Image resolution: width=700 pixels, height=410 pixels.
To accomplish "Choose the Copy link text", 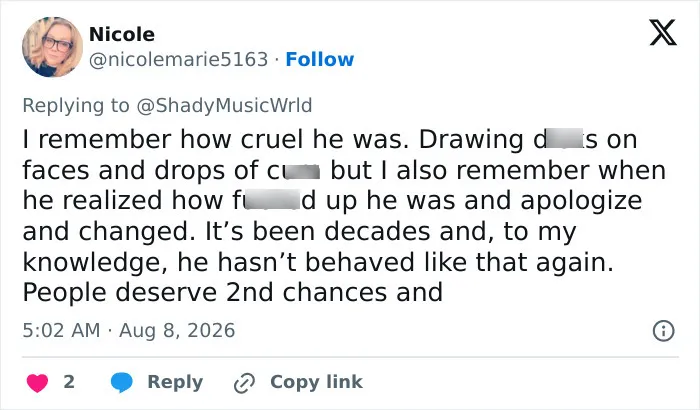I will 316,382.
